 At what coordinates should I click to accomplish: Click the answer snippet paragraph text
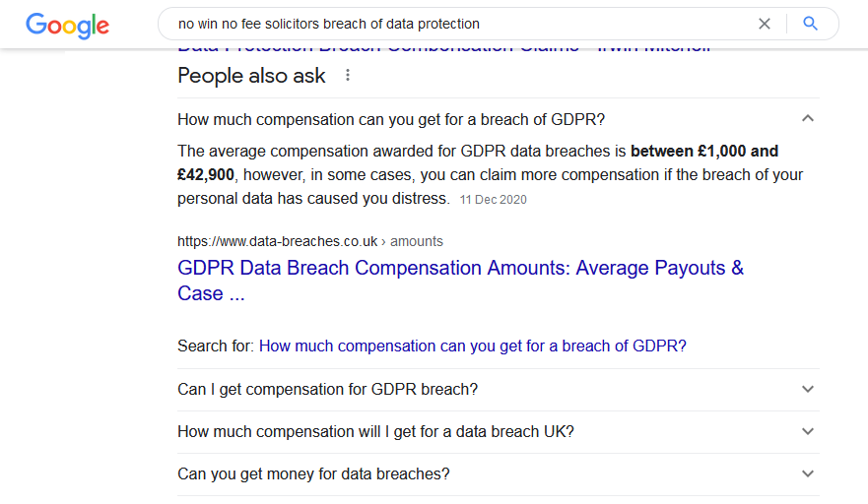[x=490, y=175]
